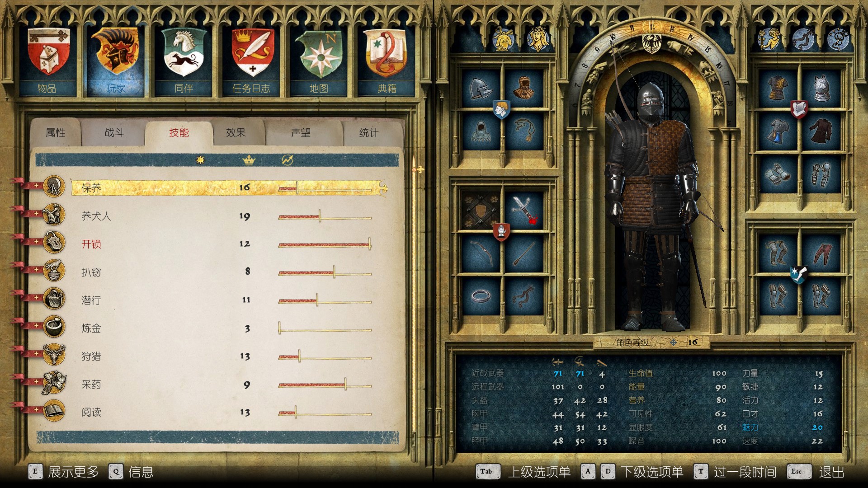Click the 退出 exit button
868x488 pixels.
click(816, 472)
